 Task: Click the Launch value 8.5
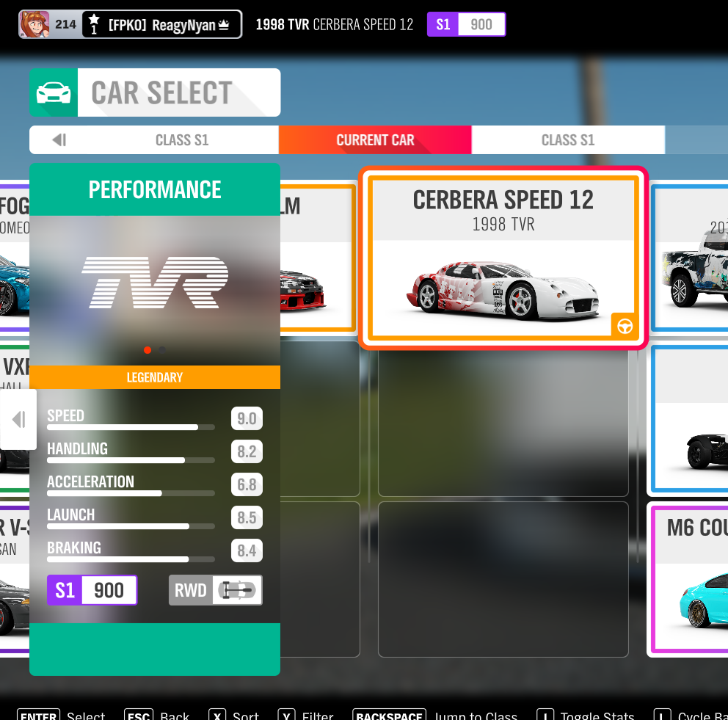tap(247, 517)
